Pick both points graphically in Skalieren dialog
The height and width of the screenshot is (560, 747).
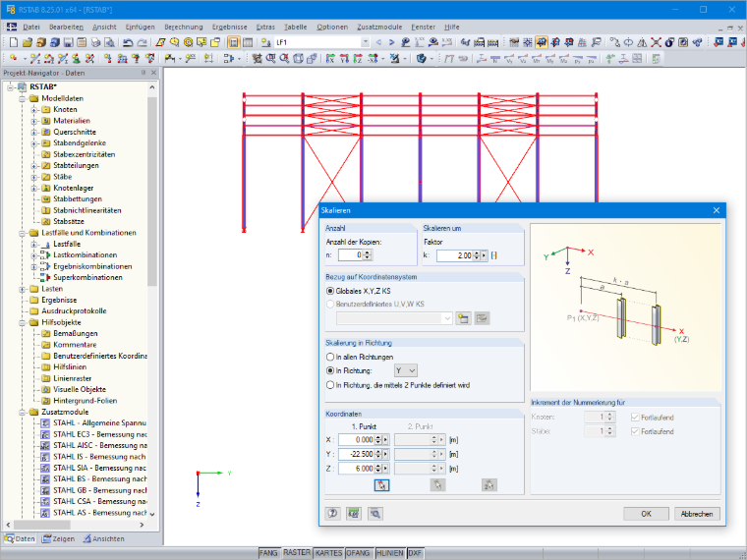[489, 484]
